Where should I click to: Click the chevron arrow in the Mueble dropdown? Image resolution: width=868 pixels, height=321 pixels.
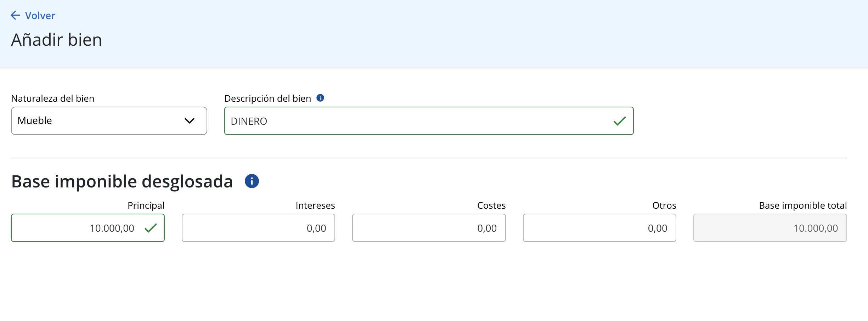click(190, 121)
